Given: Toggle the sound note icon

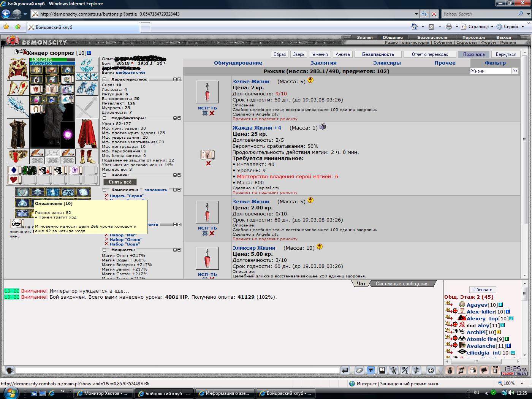Looking at the screenshot, I should tap(416, 370).
